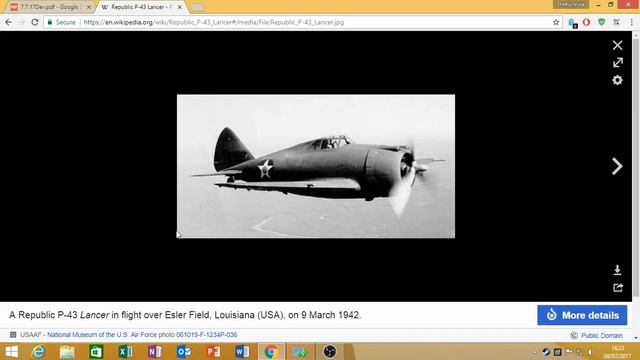Close the 7.7.17Dev.pdf tab

89,7
